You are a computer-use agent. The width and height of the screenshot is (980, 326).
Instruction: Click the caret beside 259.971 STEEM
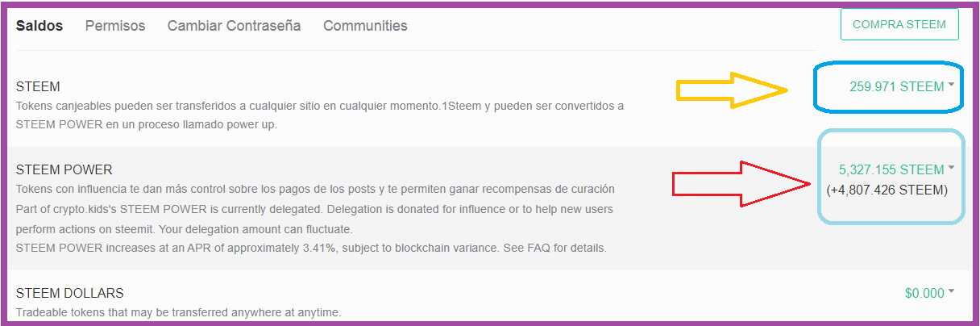tap(952, 85)
